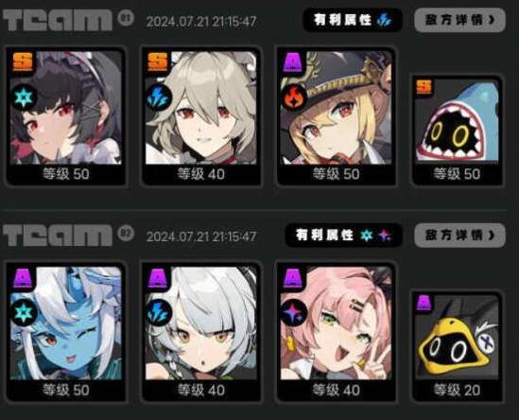Click A-rank badge on blonde officer card

click(293, 61)
